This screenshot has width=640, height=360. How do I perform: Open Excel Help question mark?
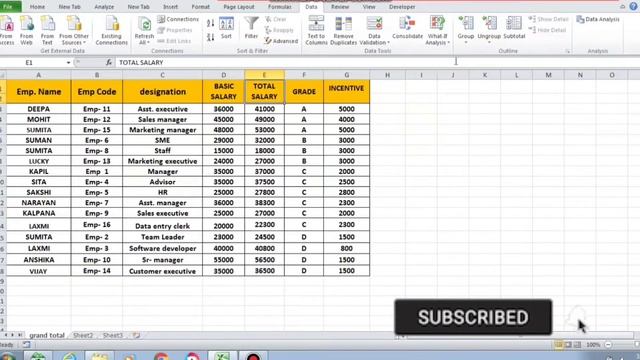(633, 7)
